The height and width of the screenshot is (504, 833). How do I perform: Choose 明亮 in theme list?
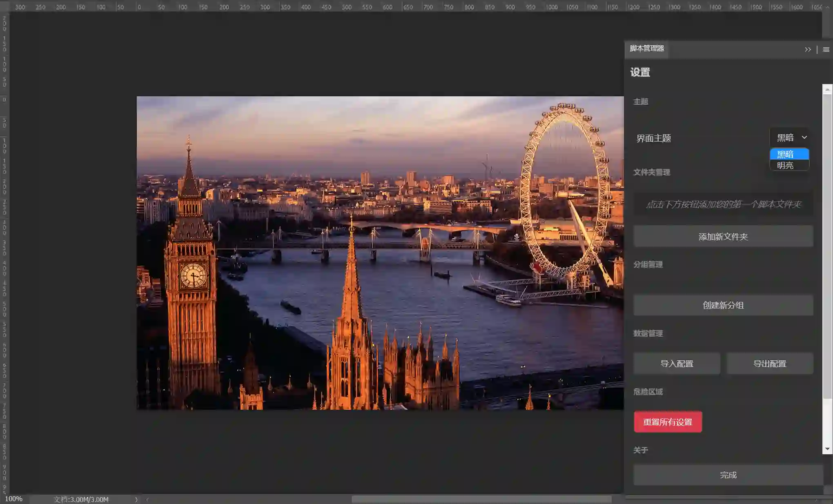[789, 165]
